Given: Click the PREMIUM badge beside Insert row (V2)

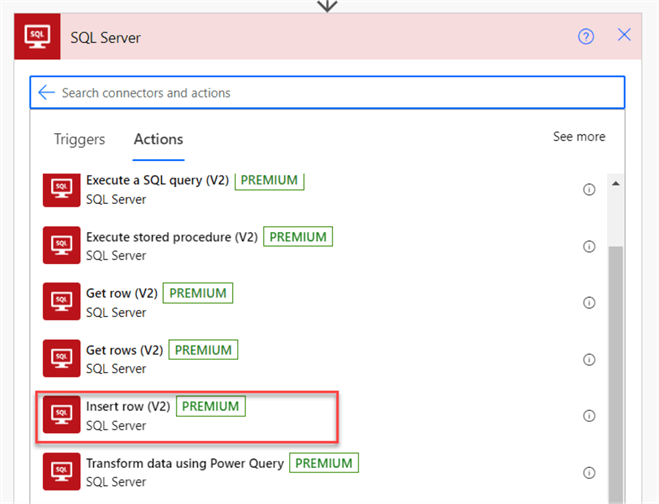Looking at the screenshot, I should (x=211, y=406).
